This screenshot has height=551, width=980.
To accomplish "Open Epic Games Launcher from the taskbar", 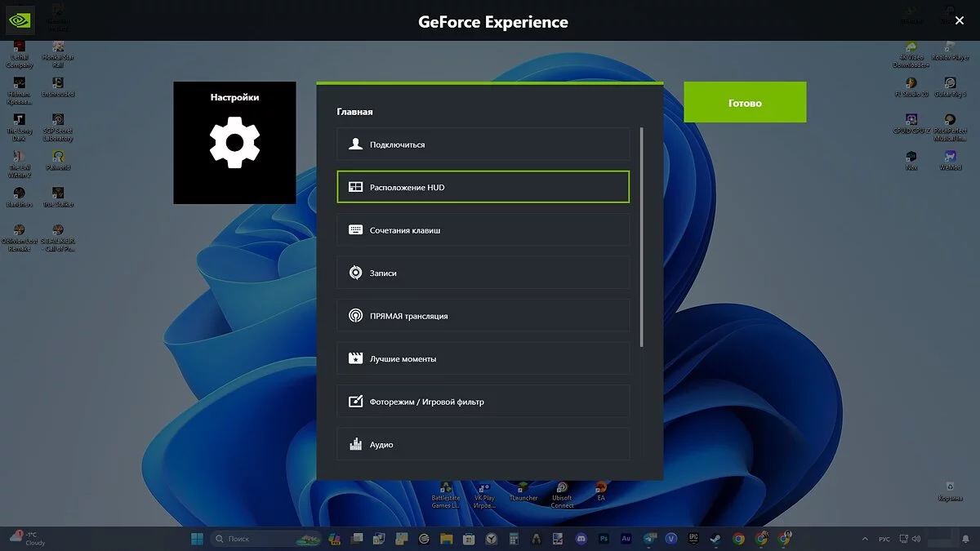I will pyautogui.click(x=693, y=539).
